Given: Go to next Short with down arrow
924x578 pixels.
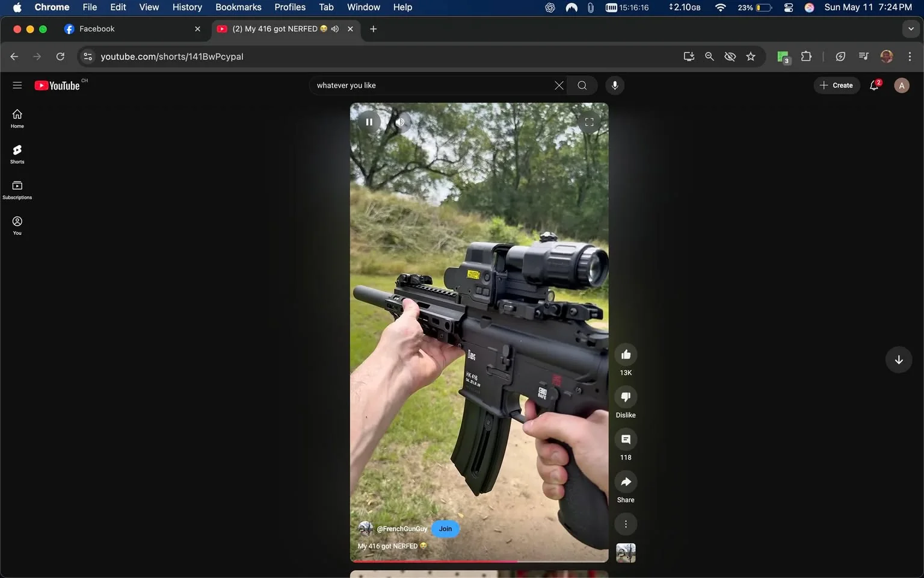Looking at the screenshot, I should [x=899, y=360].
